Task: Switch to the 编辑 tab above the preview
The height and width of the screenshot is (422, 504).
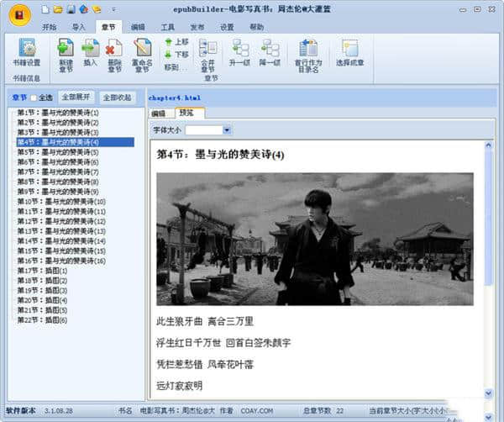Action: pos(159,113)
